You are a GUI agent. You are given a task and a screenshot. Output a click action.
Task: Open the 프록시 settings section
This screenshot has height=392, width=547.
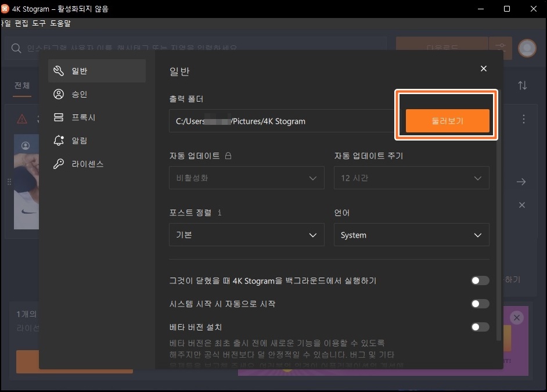tap(96, 117)
